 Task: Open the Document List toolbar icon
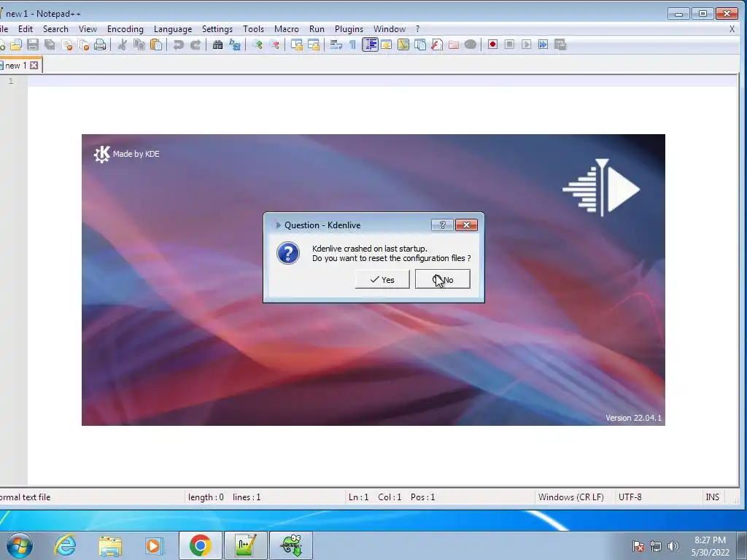click(x=420, y=44)
